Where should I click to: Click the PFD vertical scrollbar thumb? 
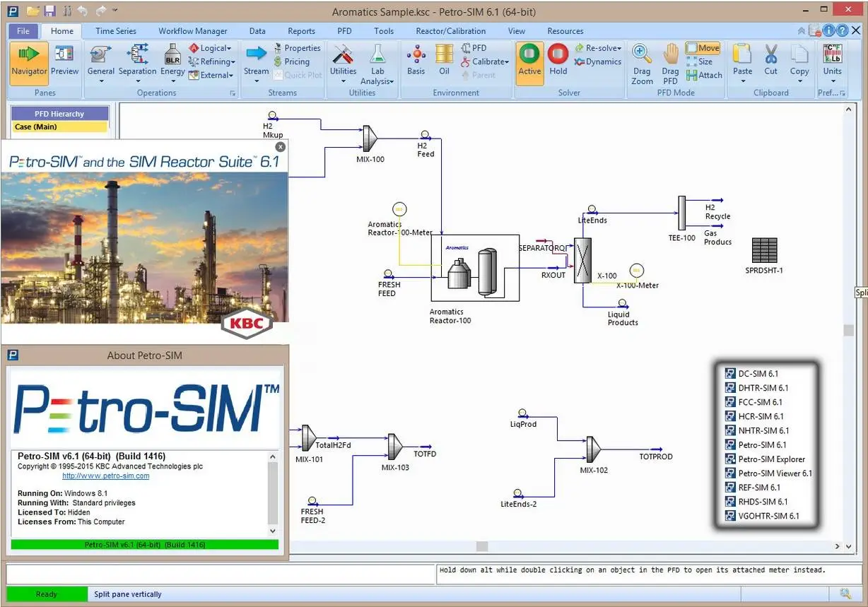click(848, 331)
